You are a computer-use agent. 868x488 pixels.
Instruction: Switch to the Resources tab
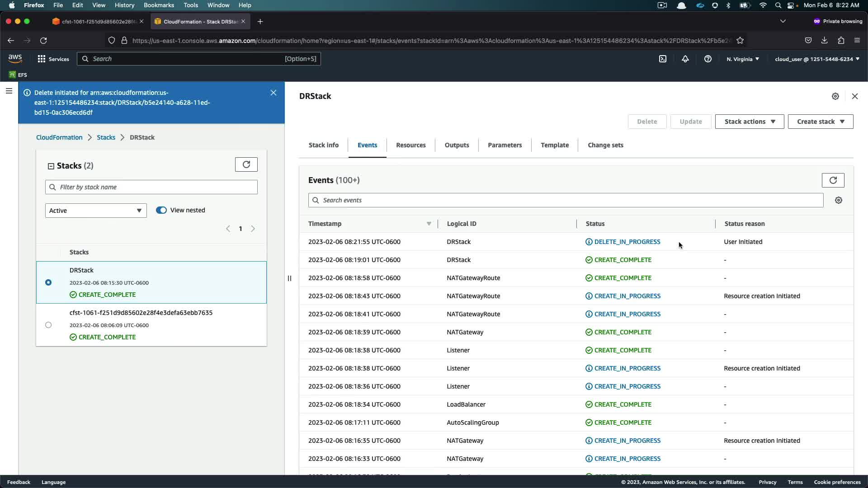click(410, 145)
